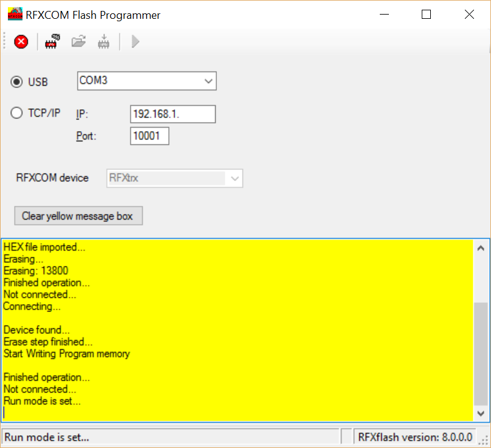
Task: Minimize the RFXCOM Flash Programmer window
Action: 384,15
